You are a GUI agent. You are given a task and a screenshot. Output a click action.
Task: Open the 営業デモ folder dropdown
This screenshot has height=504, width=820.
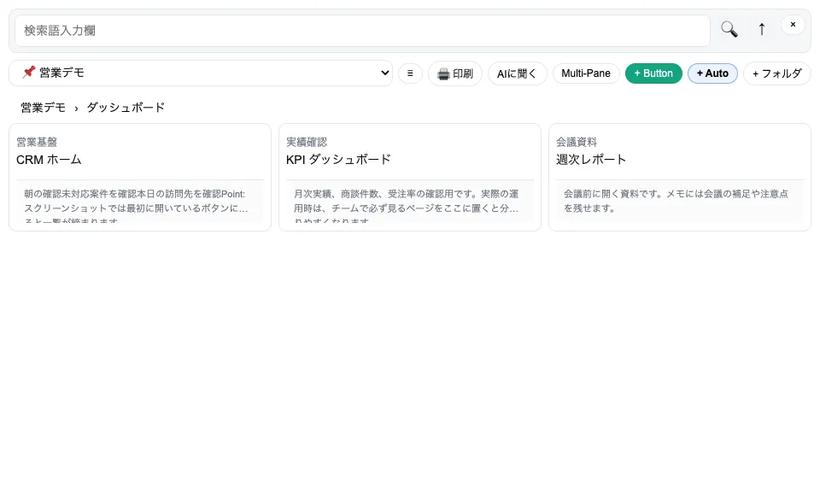[201, 73]
